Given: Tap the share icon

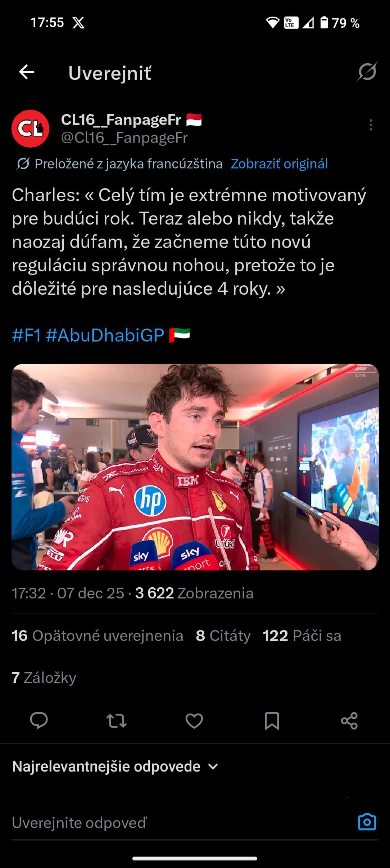Looking at the screenshot, I should [x=349, y=721].
